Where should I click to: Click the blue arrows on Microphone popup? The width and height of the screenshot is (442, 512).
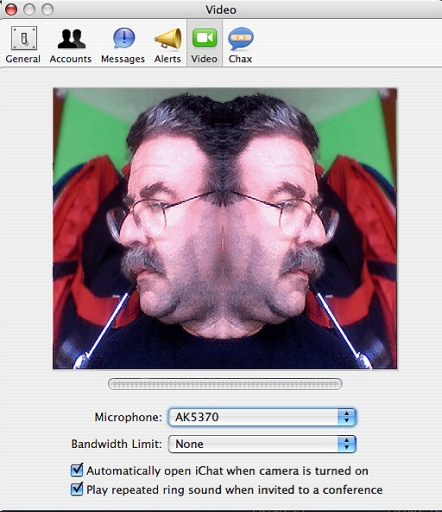(347, 417)
